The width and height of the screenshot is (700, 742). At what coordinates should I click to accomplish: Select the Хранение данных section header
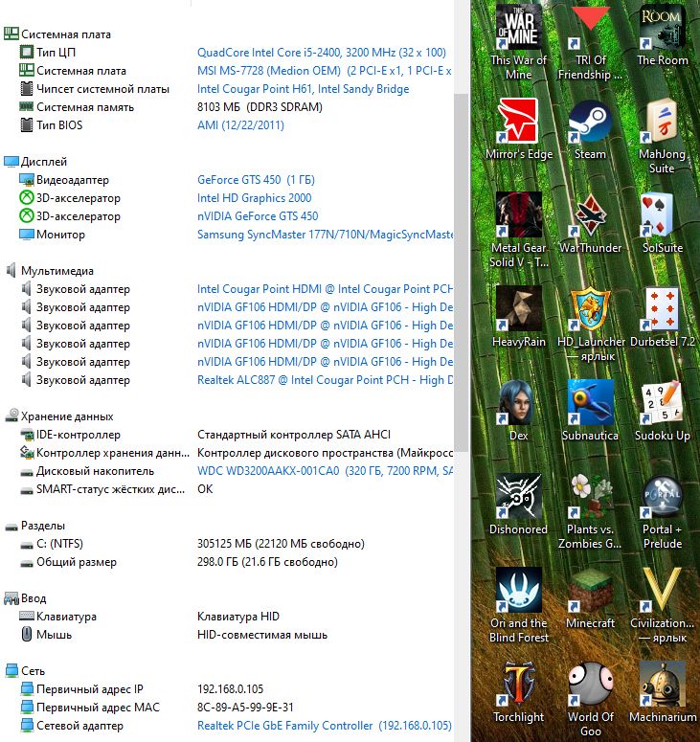point(58,416)
